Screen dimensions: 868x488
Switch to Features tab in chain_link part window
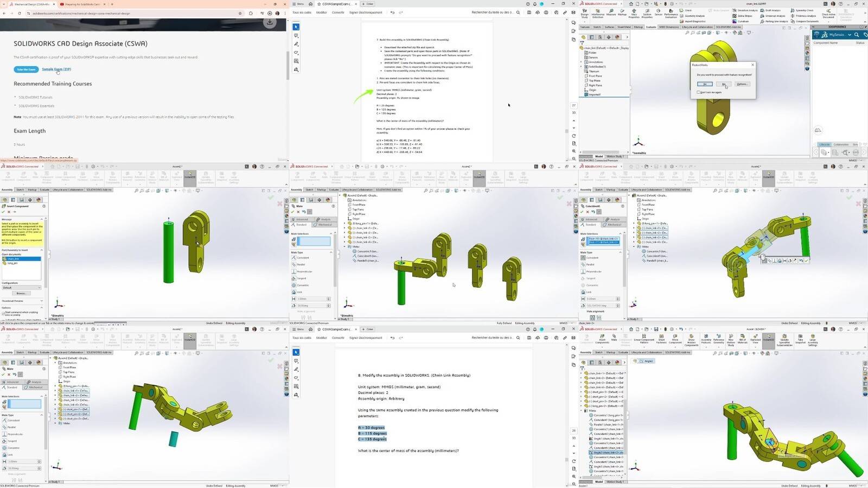click(x=585, y=27)
